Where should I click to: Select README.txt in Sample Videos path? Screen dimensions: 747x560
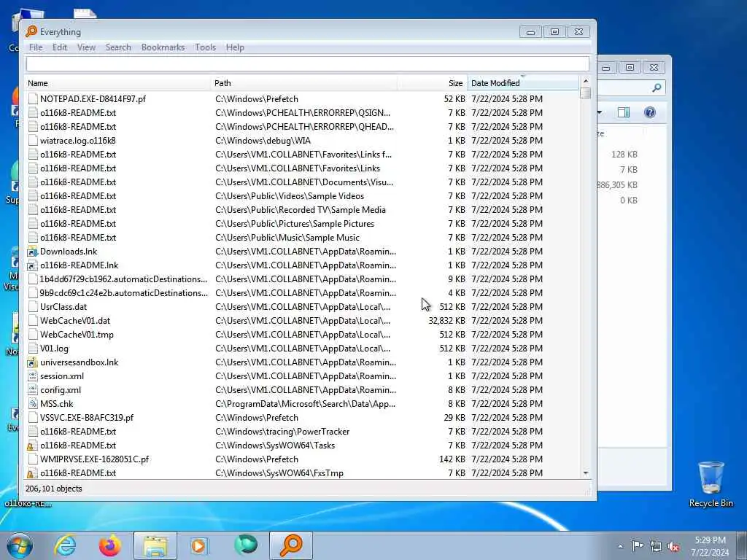click(77, 195)
